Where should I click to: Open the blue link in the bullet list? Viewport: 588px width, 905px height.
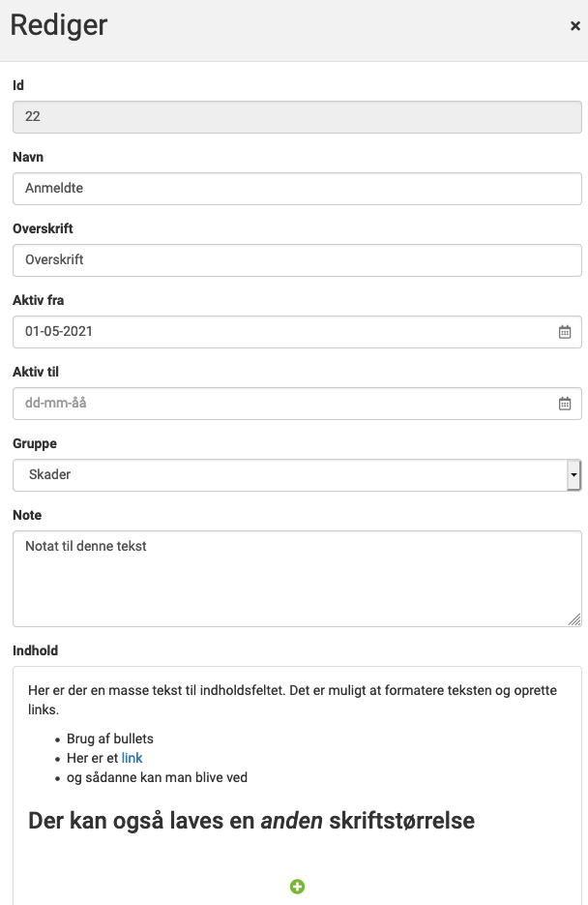coord(132,758)
